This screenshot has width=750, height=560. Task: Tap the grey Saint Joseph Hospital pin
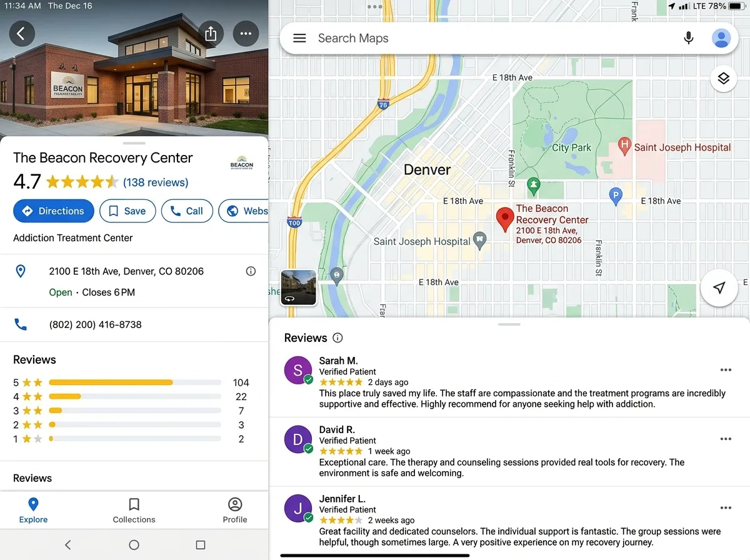point(479,240)
